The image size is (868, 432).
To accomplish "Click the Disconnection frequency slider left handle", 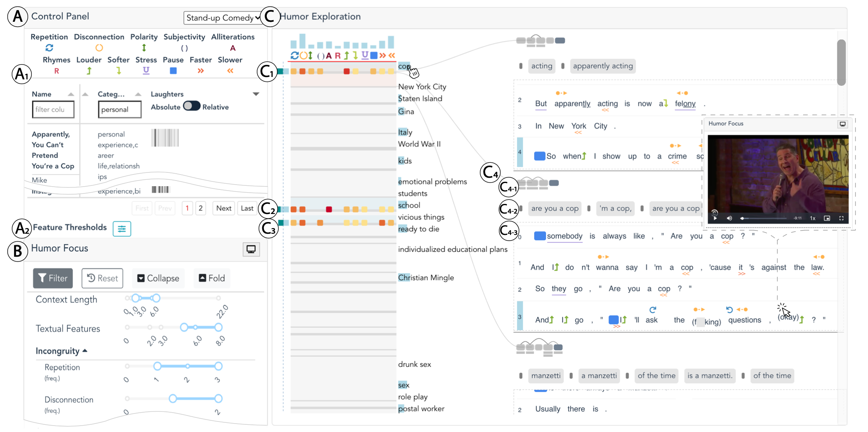I will click(x=172, y=399).
